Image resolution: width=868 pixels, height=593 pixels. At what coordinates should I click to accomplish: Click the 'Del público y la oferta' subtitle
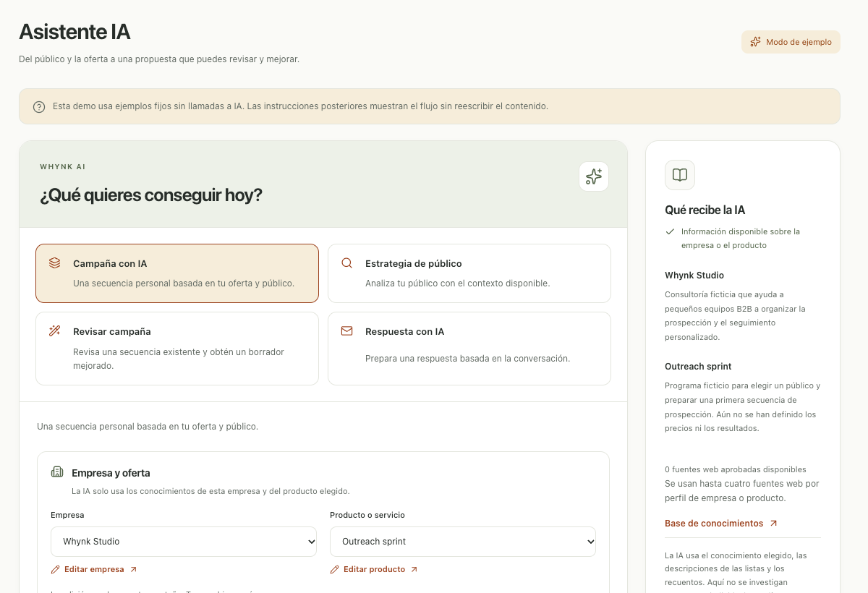159,59
